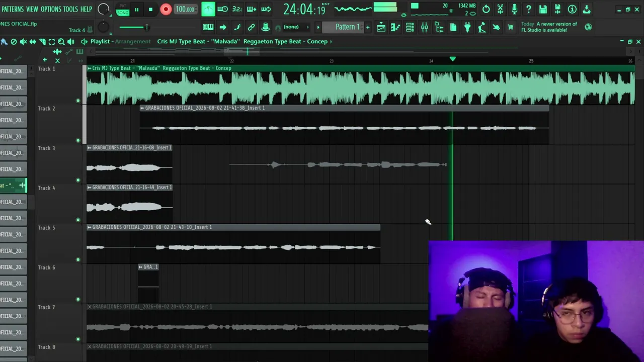Open the project picker icon

(453, 27)
